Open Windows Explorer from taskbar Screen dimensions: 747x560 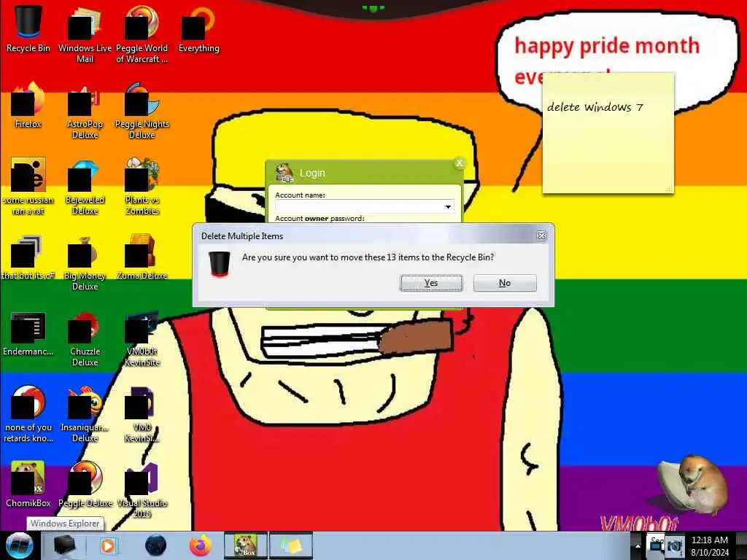[x=64, y=545]
